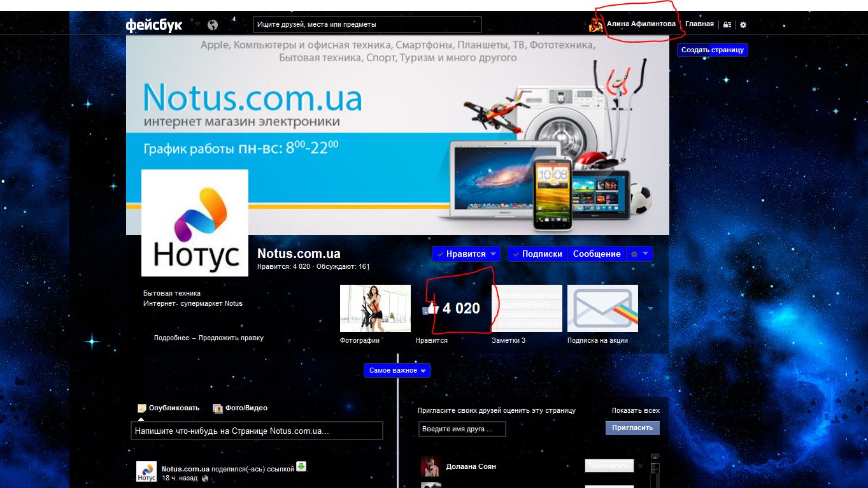Click the Нотус page profile logo
Image resolution: width=868 pixels, height=488 pixels.
[195, 223]
